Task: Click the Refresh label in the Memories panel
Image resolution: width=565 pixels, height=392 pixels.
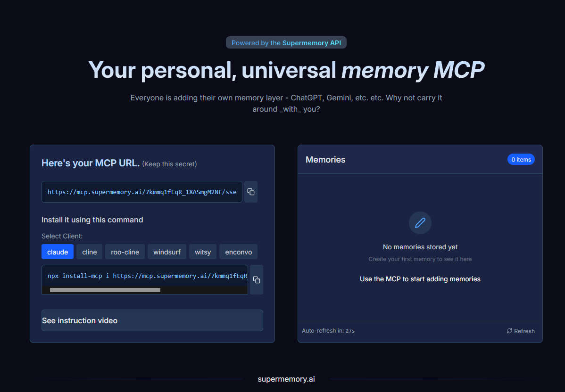Action: (x=524, y=331)
